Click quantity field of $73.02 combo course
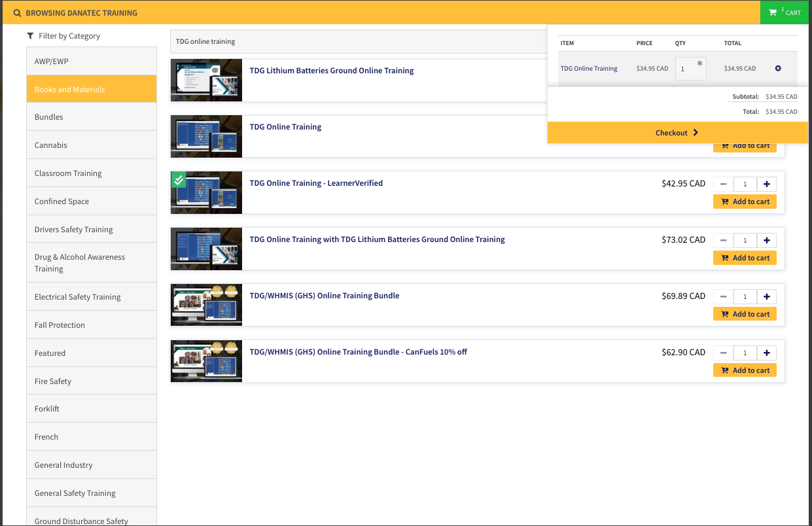Viewport: 812px width, 526px height. [745, 240]
